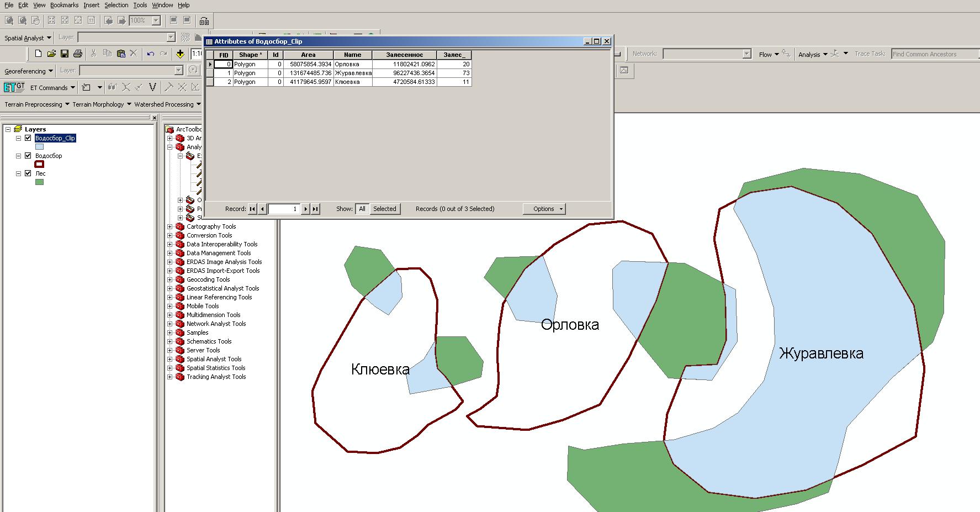The width and height of the screenshot is (980, 512).
Task: Click the Options button in attribute table
Action: tap(544, 209)
